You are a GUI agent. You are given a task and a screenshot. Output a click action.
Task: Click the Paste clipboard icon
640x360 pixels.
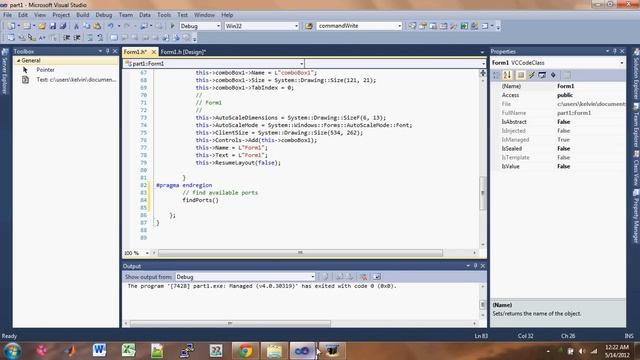click(97, 26)
